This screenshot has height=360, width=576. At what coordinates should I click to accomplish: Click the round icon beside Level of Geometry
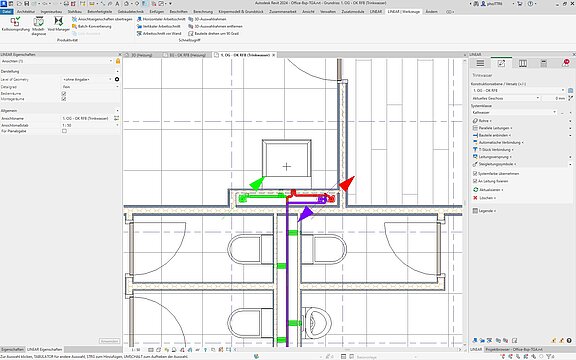pyautogui.click(x=117, y=79)
